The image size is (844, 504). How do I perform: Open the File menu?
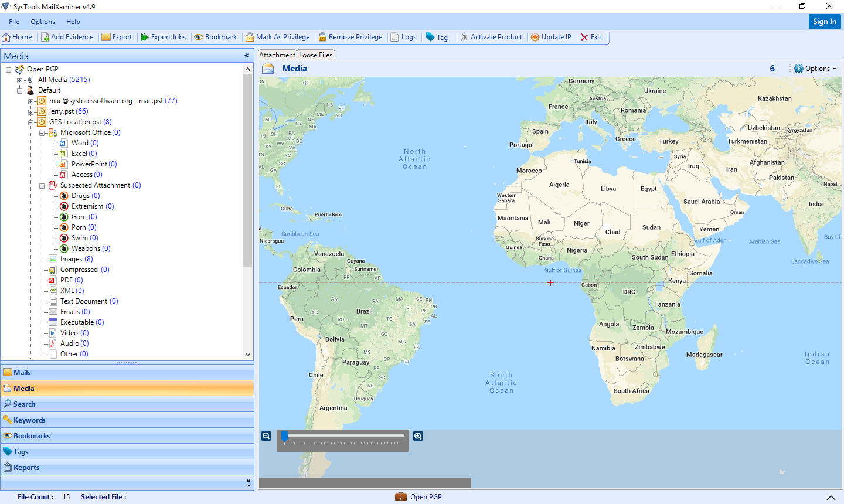[x=14, y=22]
